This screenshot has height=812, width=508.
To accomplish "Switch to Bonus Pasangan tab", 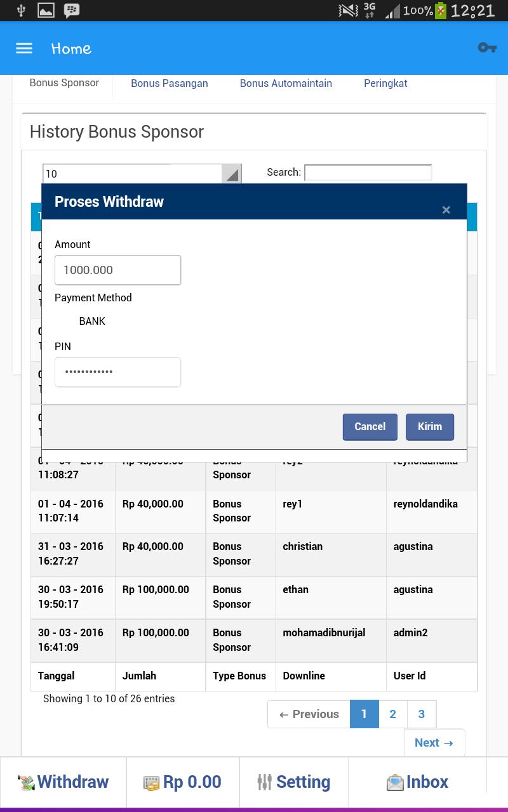I will coord(170,84).
